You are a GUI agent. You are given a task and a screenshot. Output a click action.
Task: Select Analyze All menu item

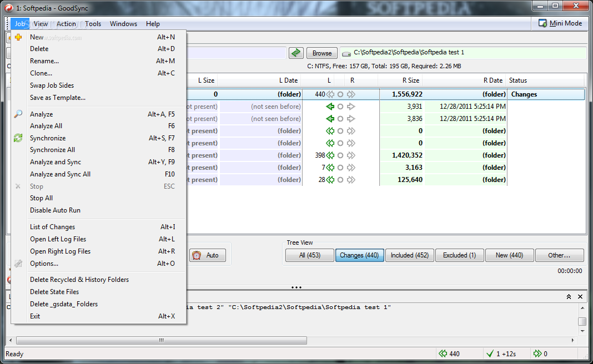99,126
